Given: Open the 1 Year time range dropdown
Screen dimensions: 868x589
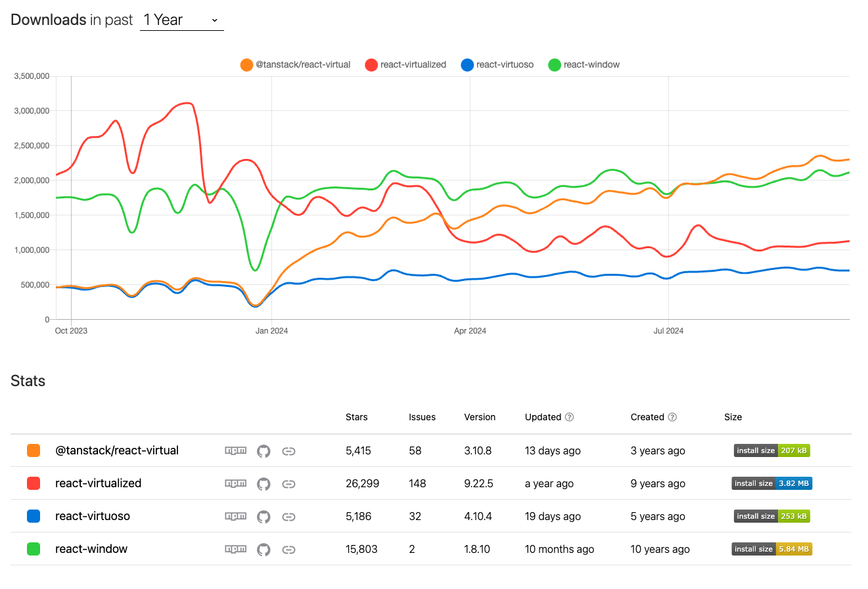Looking at the screenshot, I should coord(182,20).
